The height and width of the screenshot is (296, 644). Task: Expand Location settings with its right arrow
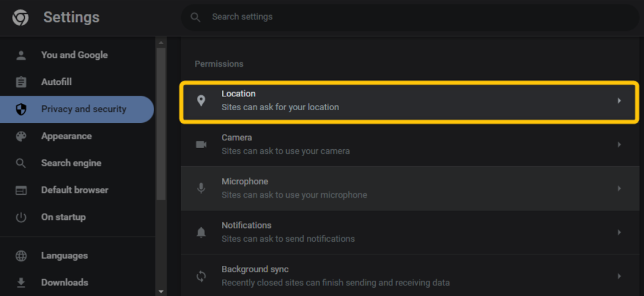[619, 101]
